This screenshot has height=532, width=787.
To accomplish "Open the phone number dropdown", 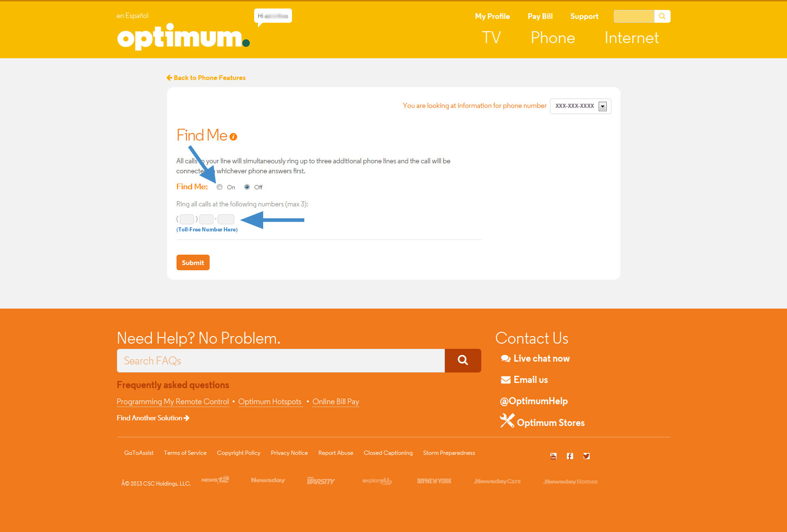I will [x=581, y=106].
